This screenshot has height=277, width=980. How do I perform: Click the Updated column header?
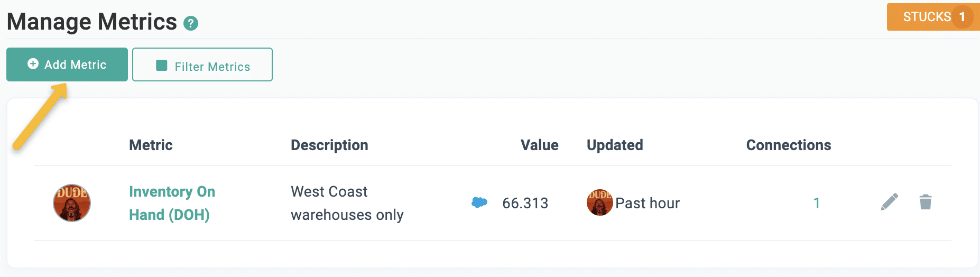[615, 145]
